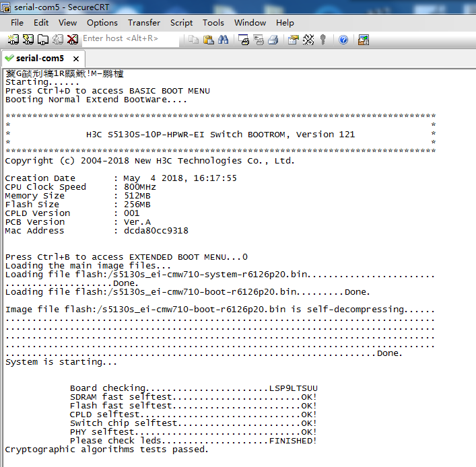Viewport: 476px width, 467px height.
Task: Click the 'Loading file flash:/s5130s_ei-cmw710-system-r6126p20.bin' line
Action: click(x=219, y=275)
